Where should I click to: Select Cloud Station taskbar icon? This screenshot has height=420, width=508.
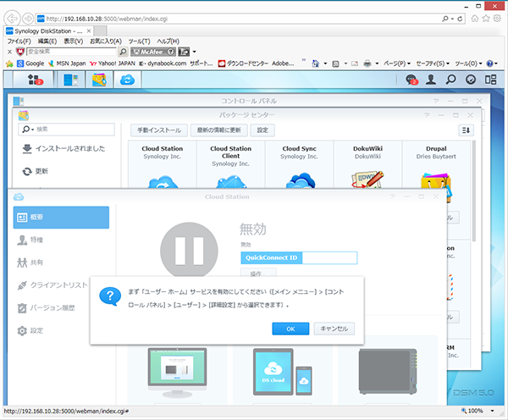127,80
